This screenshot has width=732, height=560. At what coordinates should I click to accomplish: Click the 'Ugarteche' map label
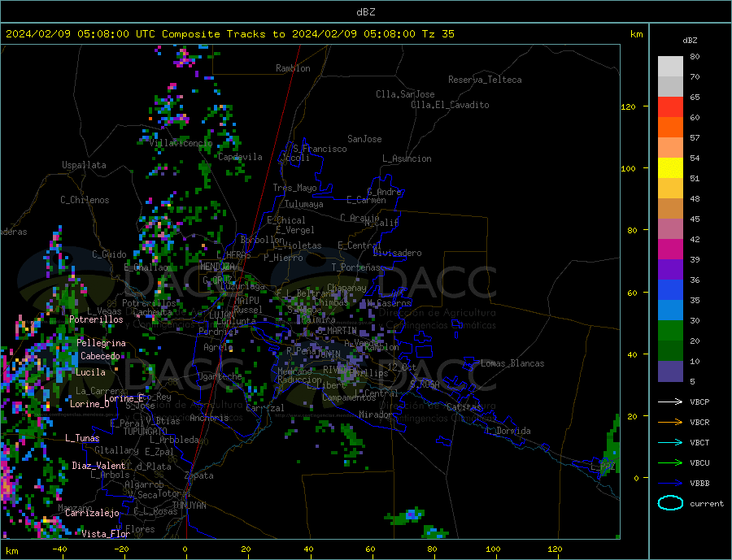pyautogui.click(x=220, y=376)
